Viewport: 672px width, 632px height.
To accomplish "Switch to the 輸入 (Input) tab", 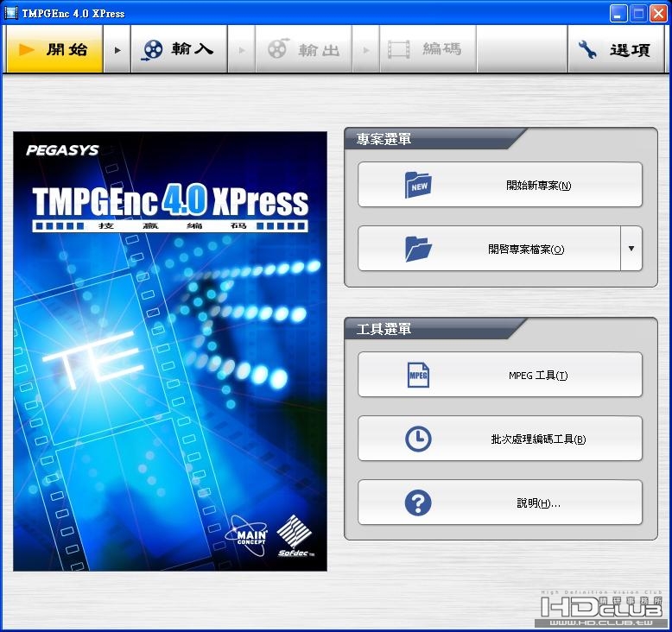I will pyautogui.click(x=179, y=49).
